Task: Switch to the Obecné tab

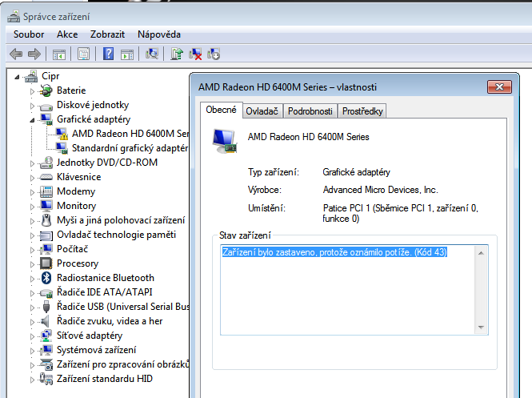Action: [222, 110]
